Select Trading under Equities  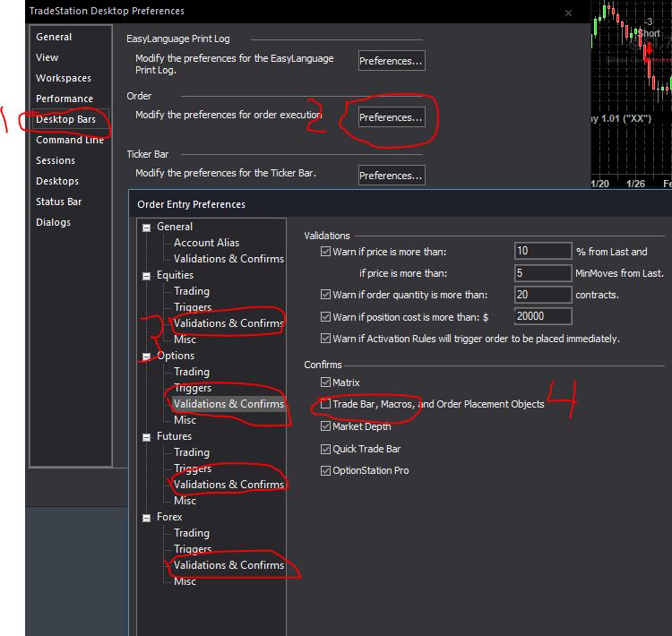pyautogui.click(x=192, y=291)
